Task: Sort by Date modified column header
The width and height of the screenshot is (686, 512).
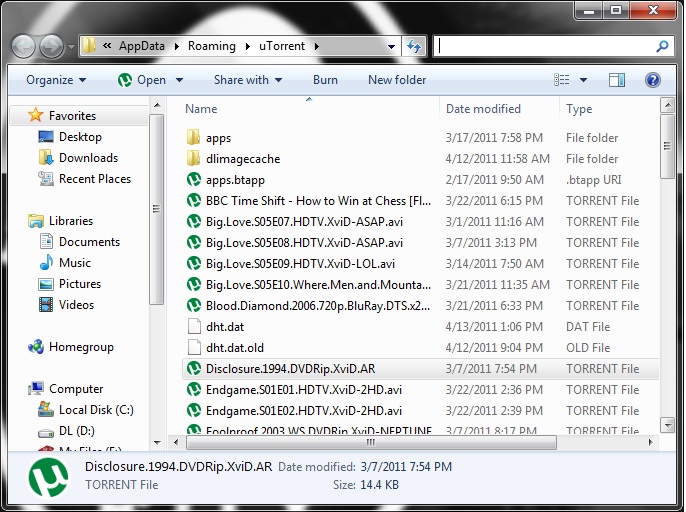Action: click(483, 109)
